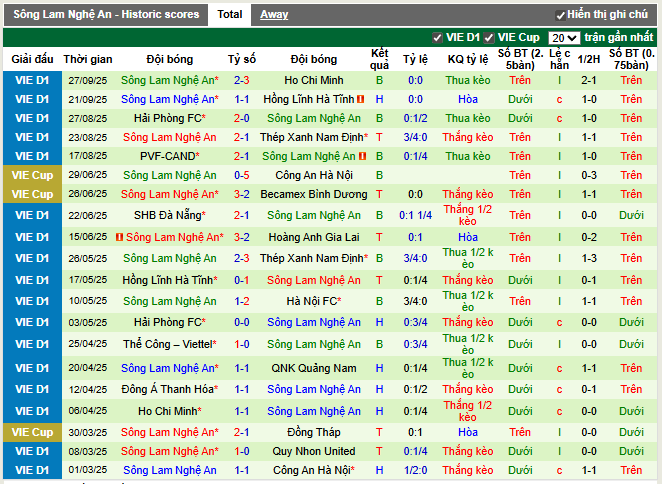Select the Giải đấu column header
Image resolution: width=662 pixels, height=484 pixels.
(33, 59)
